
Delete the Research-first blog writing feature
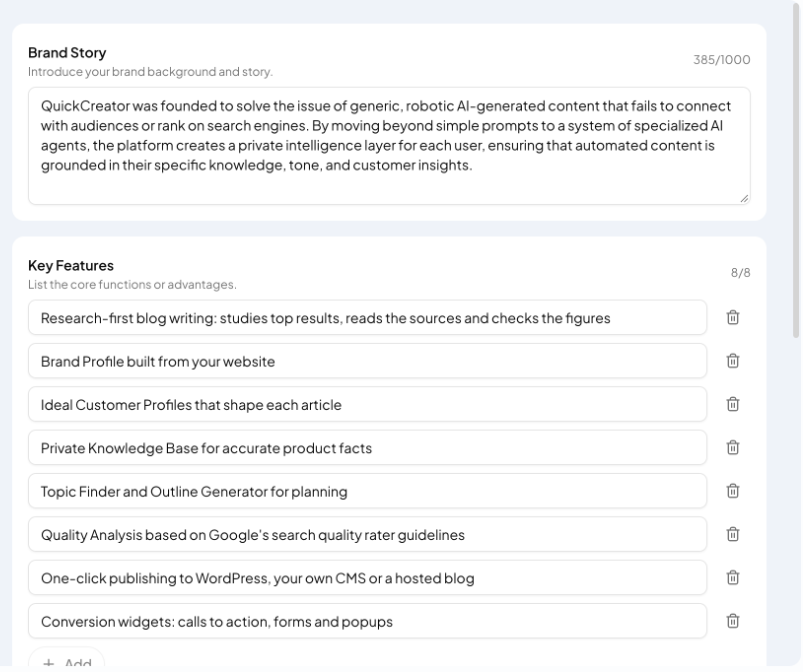click(733, 318)
